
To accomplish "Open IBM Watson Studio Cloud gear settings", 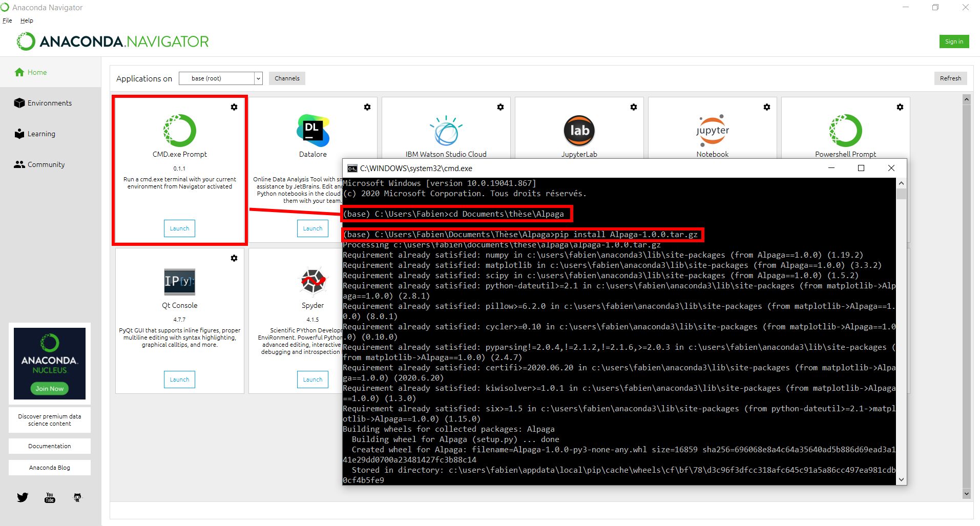I will (x=501, y=107).
